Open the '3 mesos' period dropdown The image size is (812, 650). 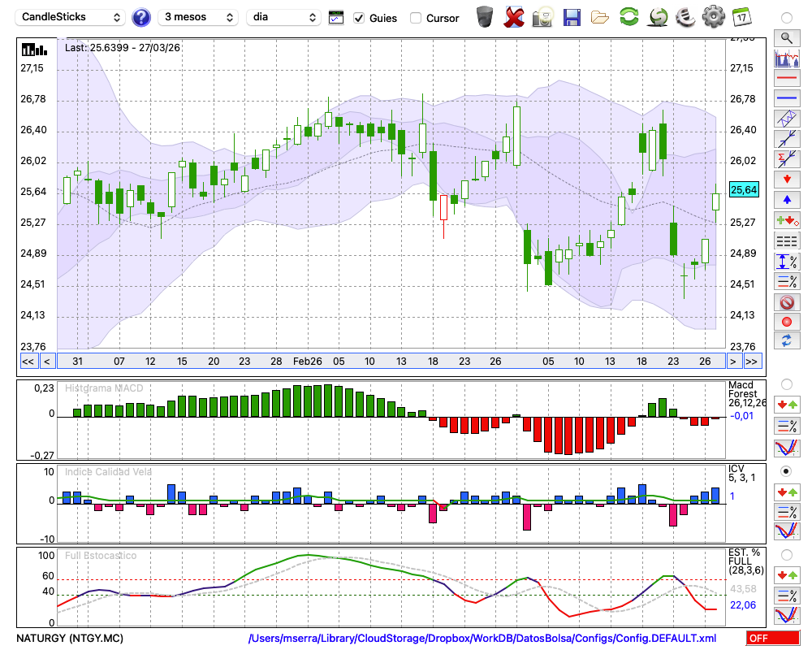(198, 17)
